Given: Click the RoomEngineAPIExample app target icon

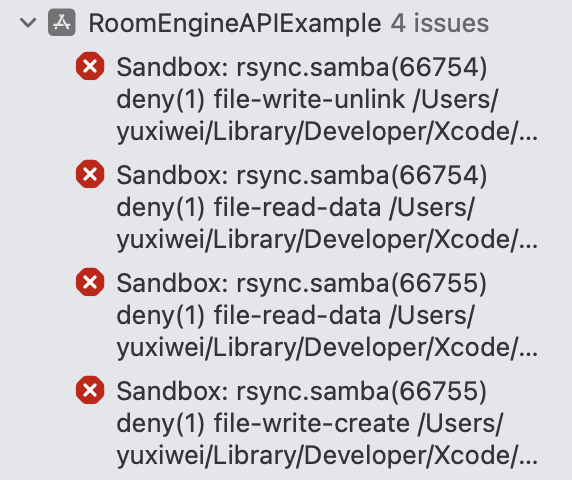Looking at the screenshot, I should click(62, 23).
